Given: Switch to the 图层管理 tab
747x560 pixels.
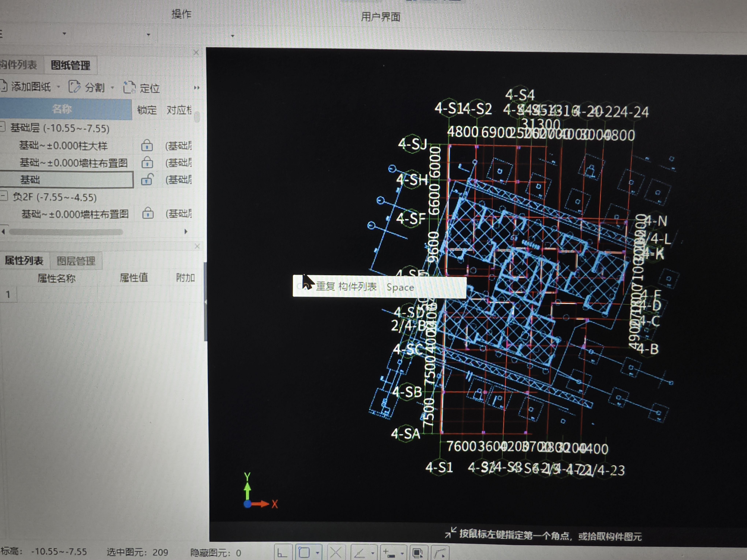Looking at the screenshot, I should (x=76, y=261).
